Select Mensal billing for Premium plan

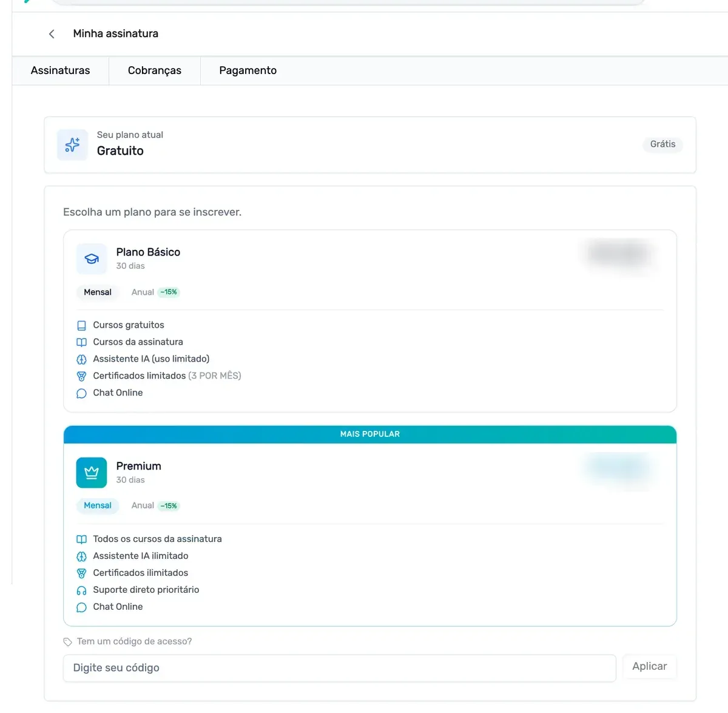[x=98, y=505]
